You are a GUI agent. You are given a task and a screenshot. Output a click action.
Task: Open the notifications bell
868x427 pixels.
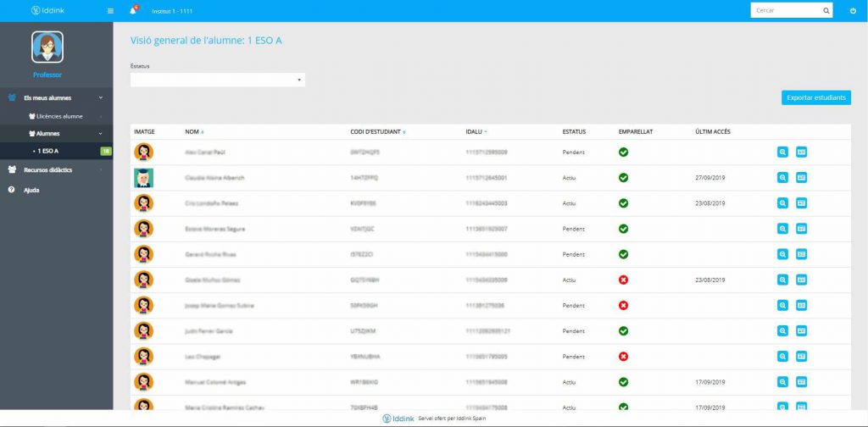click(x=132, y=11)
